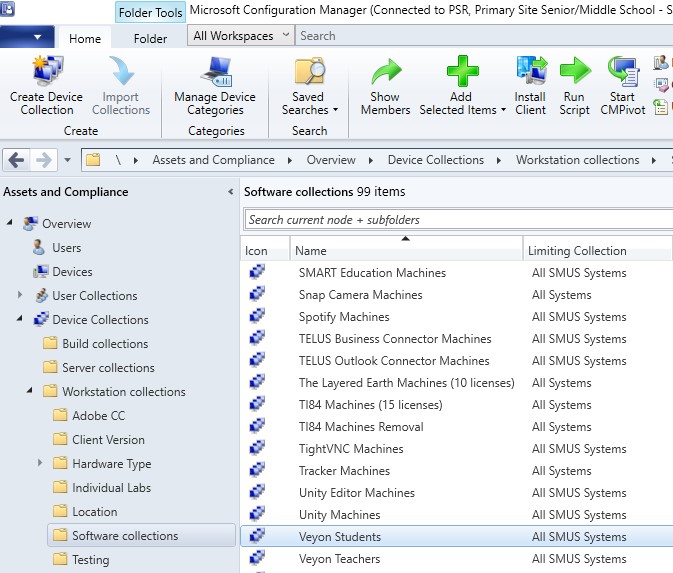This screenshot has width=673, height=573.
Task: Sort by the Name column header
Action: (406, 251)
